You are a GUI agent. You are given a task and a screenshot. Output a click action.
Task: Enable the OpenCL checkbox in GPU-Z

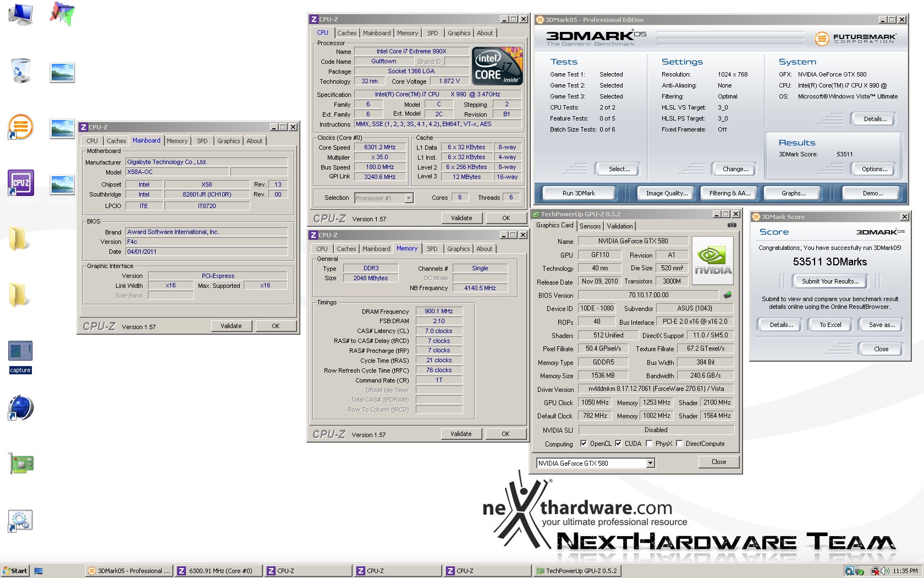pyautogui.click(x=584, y=444)
